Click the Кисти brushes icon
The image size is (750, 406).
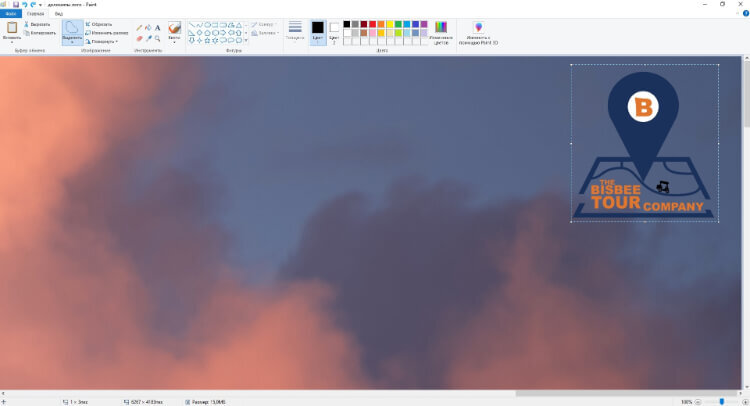coord(175,27)
